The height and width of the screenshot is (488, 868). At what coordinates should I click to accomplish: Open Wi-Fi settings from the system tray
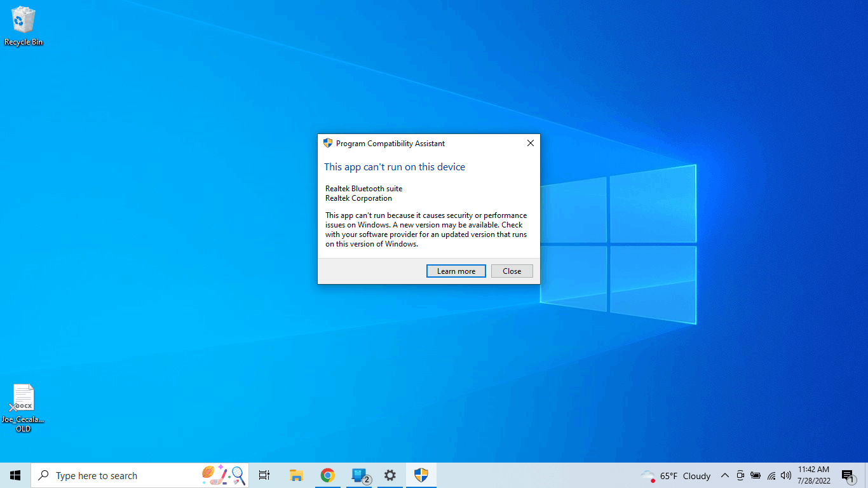pyautogui.click(x=771, y=475)
